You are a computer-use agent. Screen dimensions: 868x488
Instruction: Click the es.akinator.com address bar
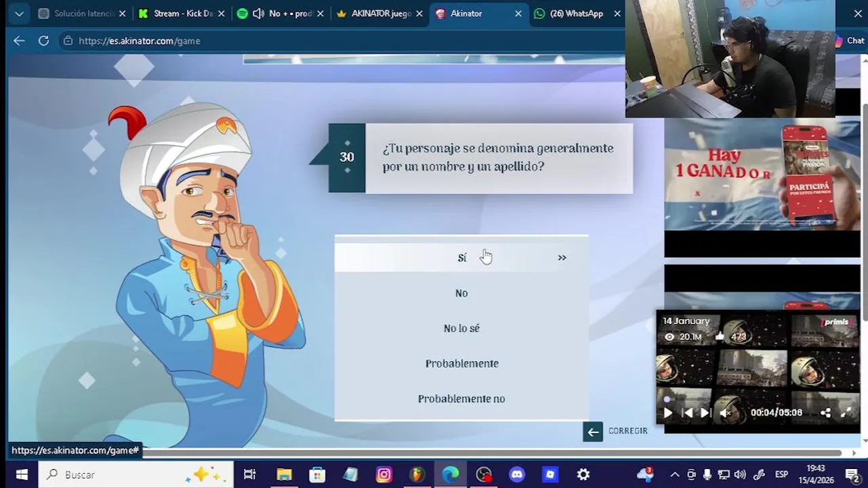coord(140,41)
